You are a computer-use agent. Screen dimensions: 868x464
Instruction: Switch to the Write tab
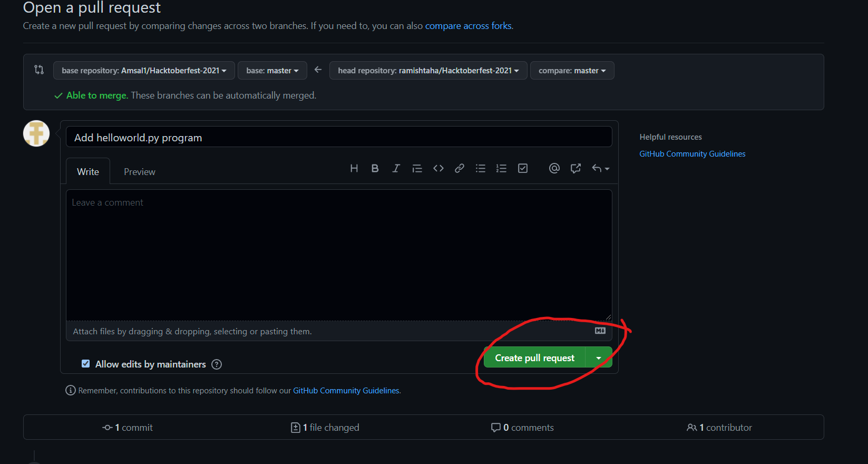click(88, 171)
